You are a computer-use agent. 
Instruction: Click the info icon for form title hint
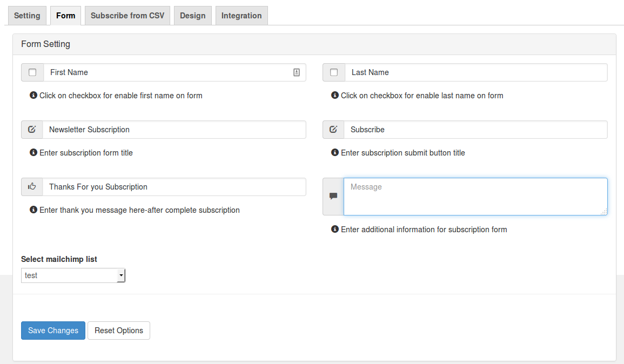click(33, 152)
